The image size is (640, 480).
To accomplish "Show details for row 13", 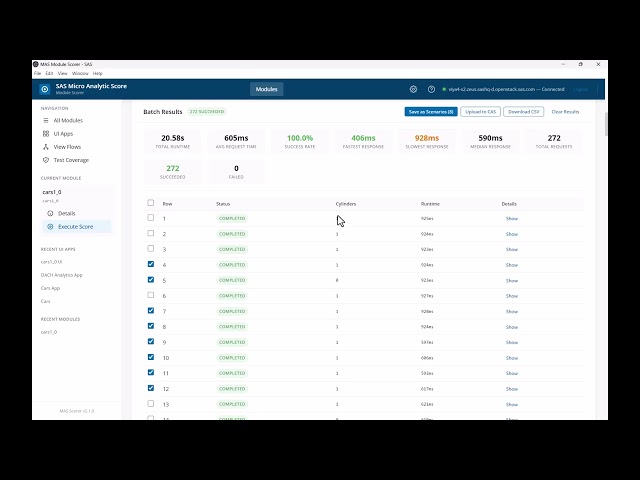I will (512, 404).
